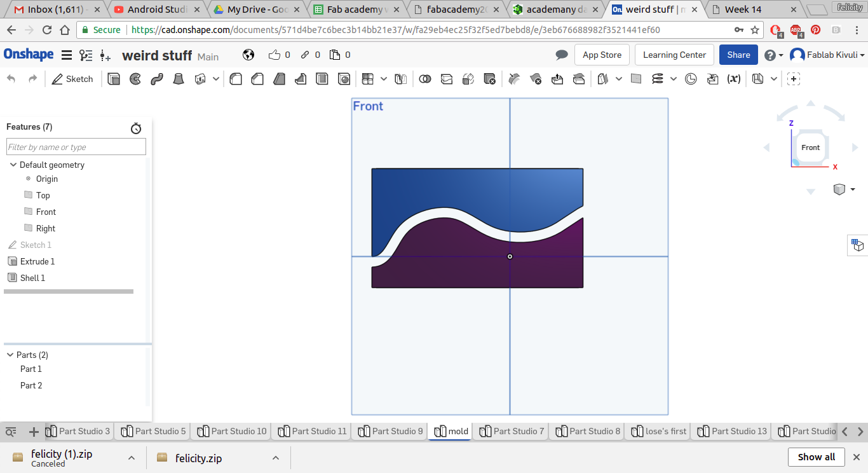Image resolution: width=868 pixels, height=473 pixels.
Task: Select Part 2 in the parts list
Action: 31,385
